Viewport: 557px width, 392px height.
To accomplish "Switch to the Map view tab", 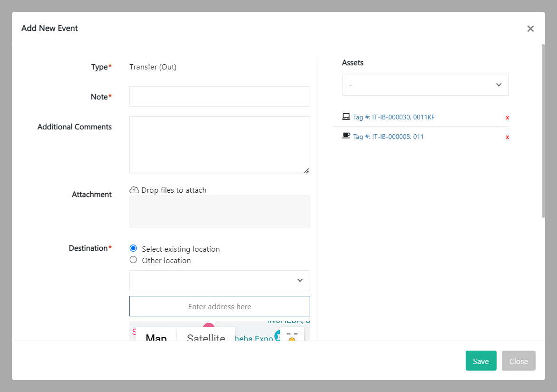I will (x=156, y=335).
